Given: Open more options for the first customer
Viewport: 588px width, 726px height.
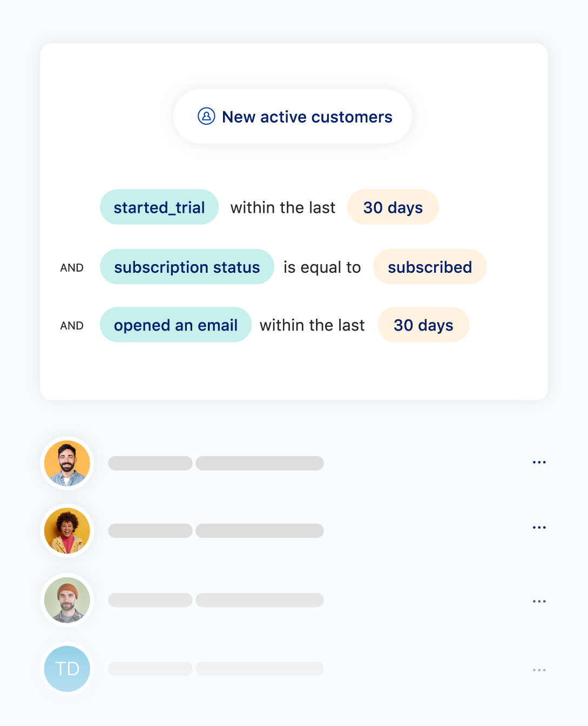Looking at the screenshot, I should (x=539, y=462).
